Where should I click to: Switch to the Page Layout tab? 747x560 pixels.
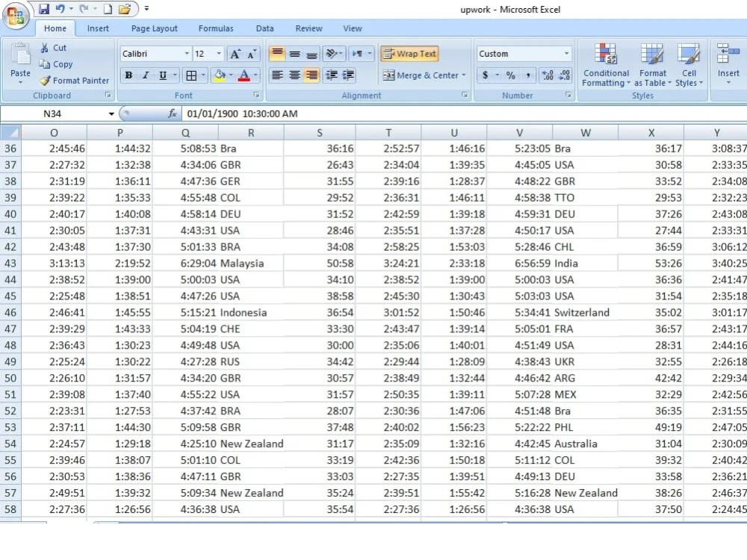click(154, 28)
